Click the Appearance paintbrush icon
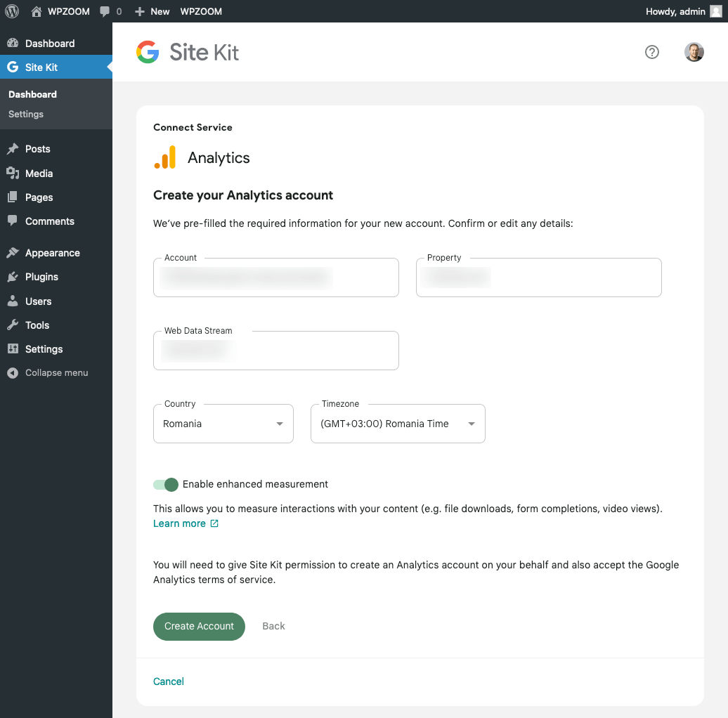Image resolution: width=728 pixels, height=718 pixels. pyautogui.click(x=13, y=252)
